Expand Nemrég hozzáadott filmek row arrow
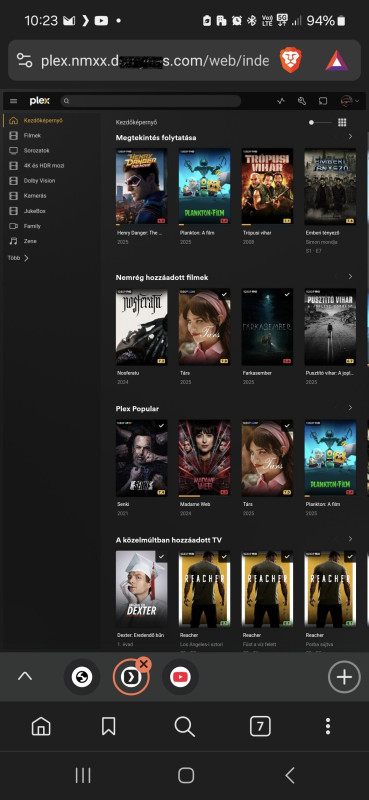 [x=350, y=277]
